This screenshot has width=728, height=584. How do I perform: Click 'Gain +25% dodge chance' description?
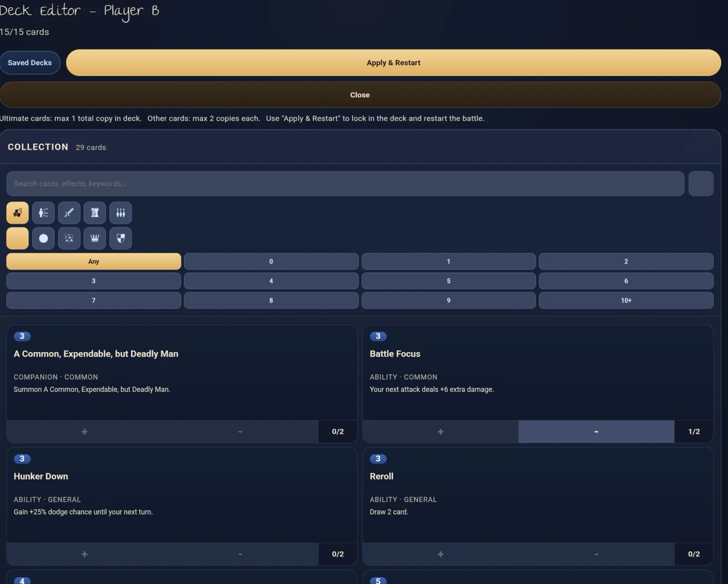tap(83, 512)
